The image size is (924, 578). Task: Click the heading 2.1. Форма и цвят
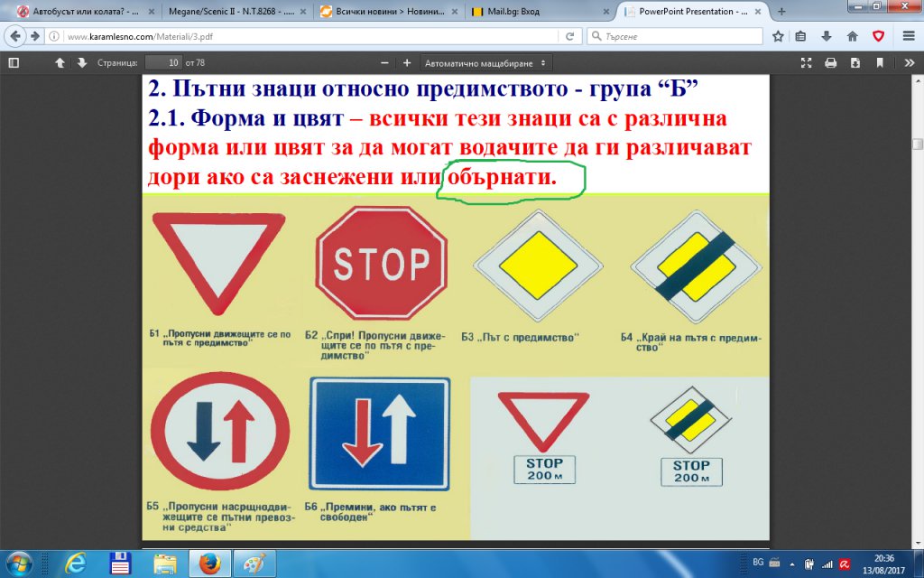click(245, 118)
